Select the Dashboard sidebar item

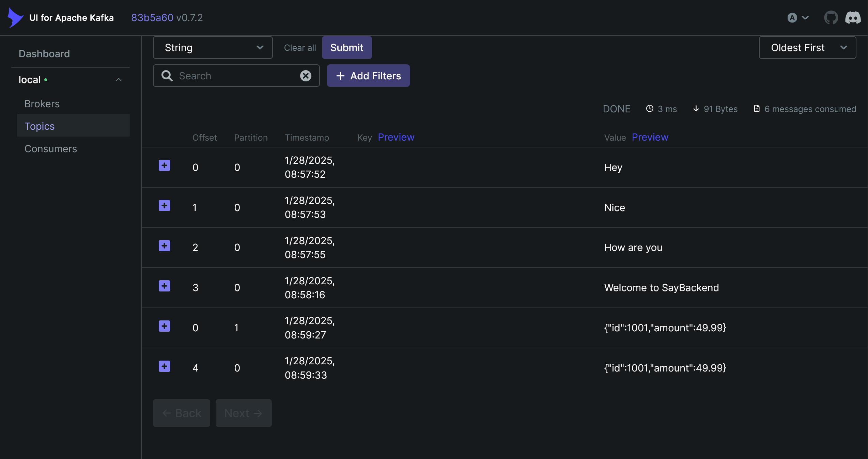click(44, 53)
